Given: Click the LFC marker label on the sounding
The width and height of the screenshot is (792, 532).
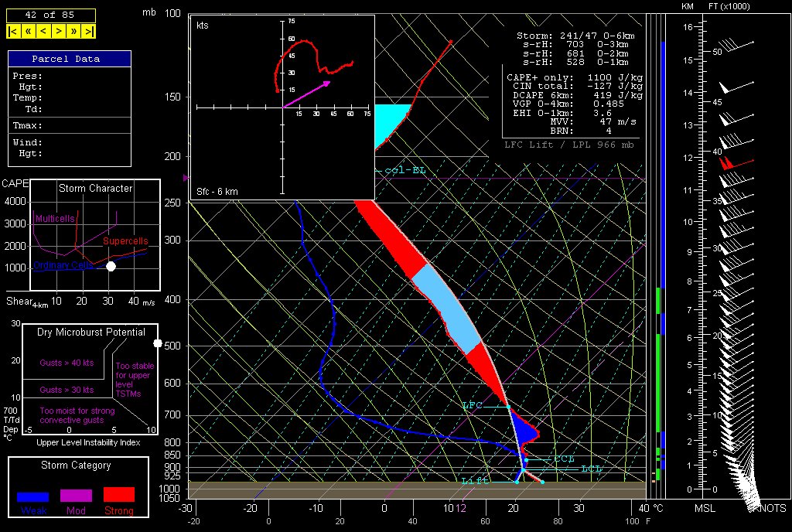Looking at the screenshot, I should coord(472,405).
